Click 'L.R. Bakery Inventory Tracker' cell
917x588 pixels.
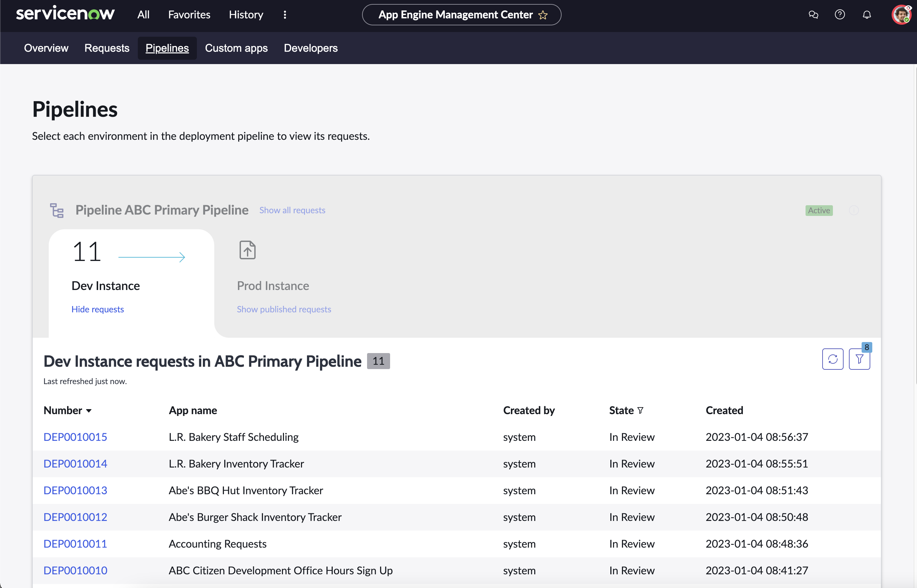236,464
